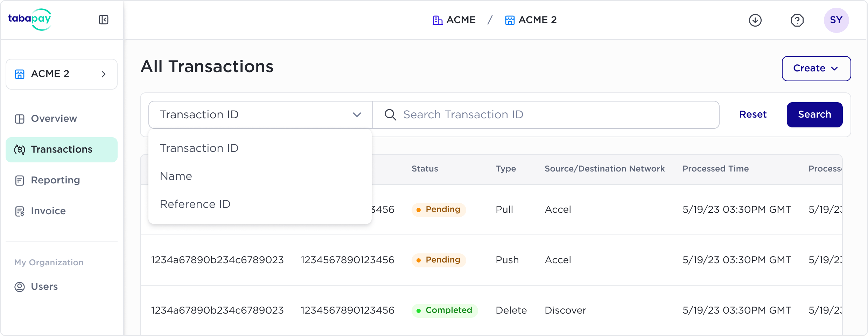
Task: Click the Delete type cell
Action: click(511, 310)
